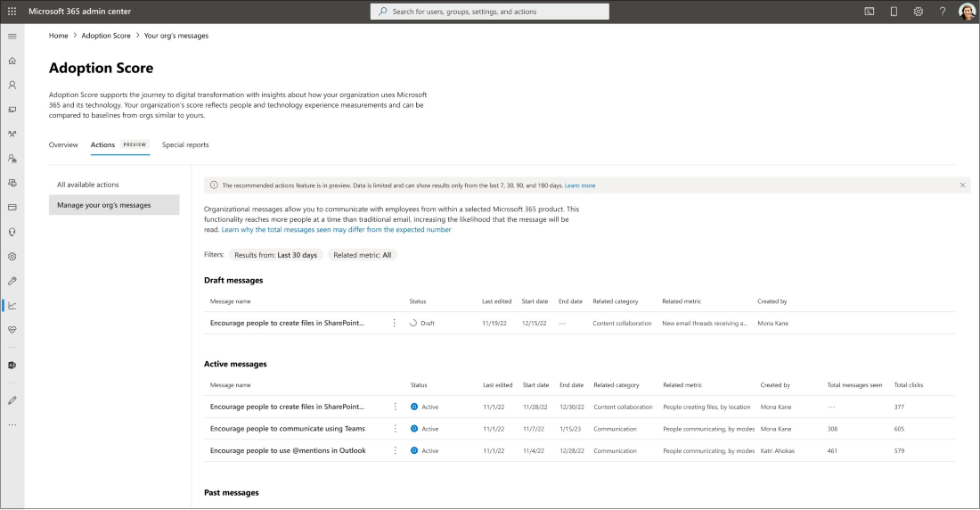Sort by Message name in Draft messages
The width and height of the screenshot is (980, 510).
click(x=230, y=301)
